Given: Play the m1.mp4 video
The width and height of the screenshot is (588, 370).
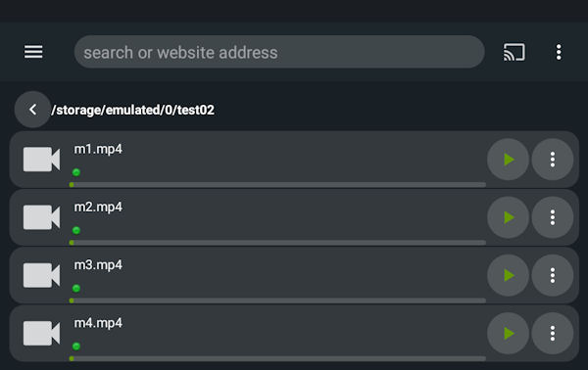Looking at the screenshot, I should pyautogui.click(x=508, y=160).
